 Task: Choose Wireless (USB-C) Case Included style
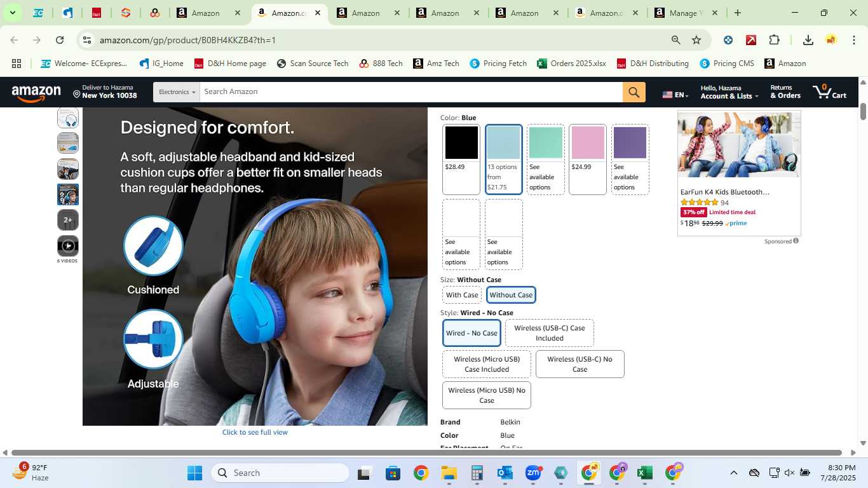point(550,333)
